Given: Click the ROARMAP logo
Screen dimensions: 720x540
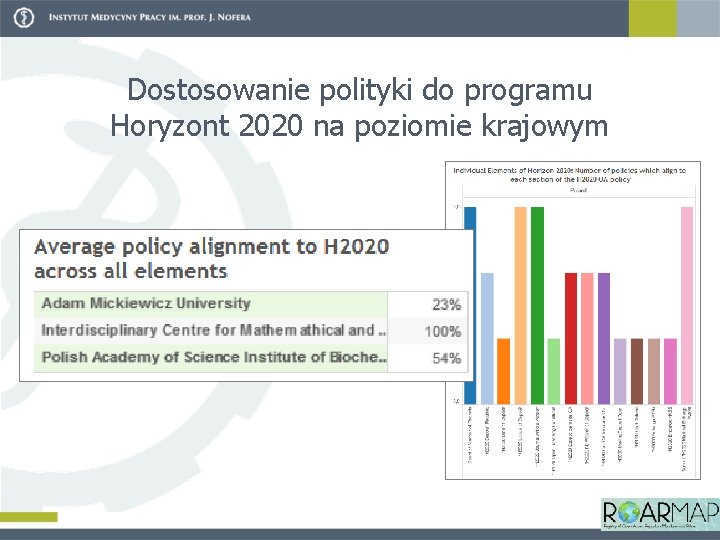Looking at the screenshot, I should 660,514.
